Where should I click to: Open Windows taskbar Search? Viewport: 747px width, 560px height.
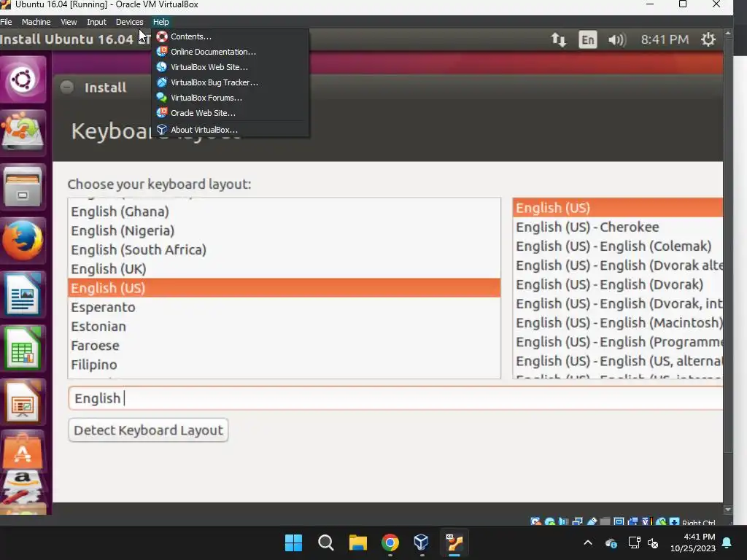(x=326, y=542)
